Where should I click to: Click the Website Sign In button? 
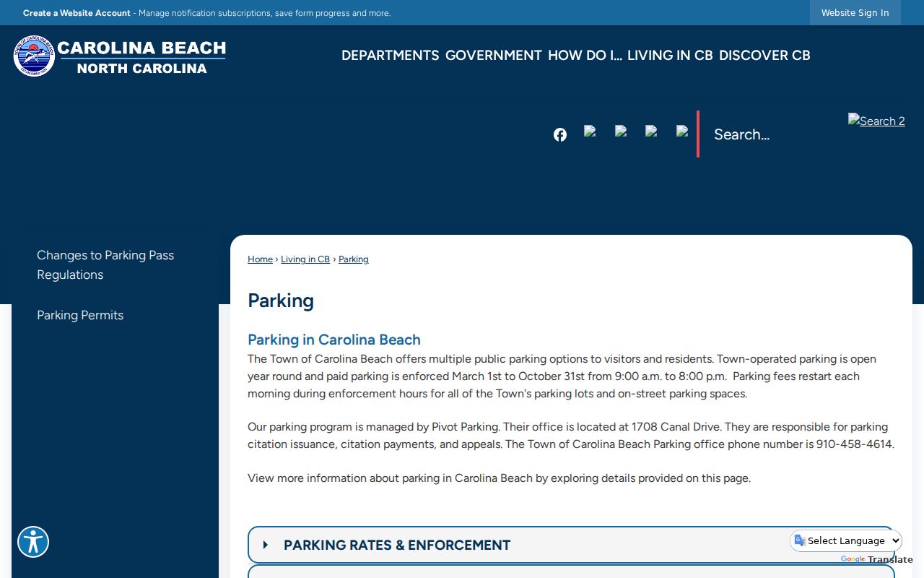[855, 12]
